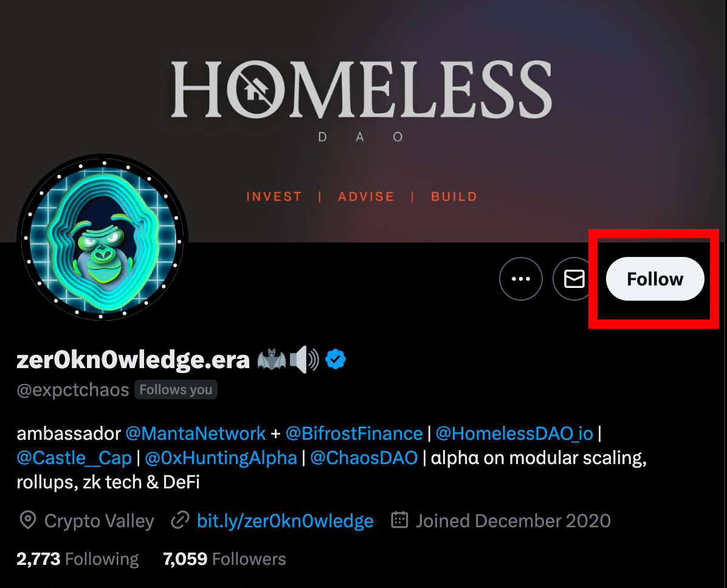Open the three-dot more options menu
The width and height of the screenshot is (727, 588).
(520, 279)
